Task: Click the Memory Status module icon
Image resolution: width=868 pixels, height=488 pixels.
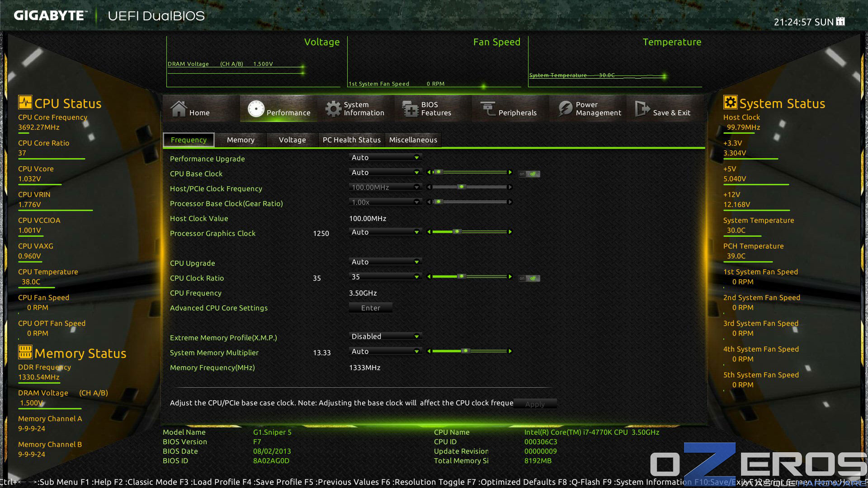Action: [x=25, y=352]
